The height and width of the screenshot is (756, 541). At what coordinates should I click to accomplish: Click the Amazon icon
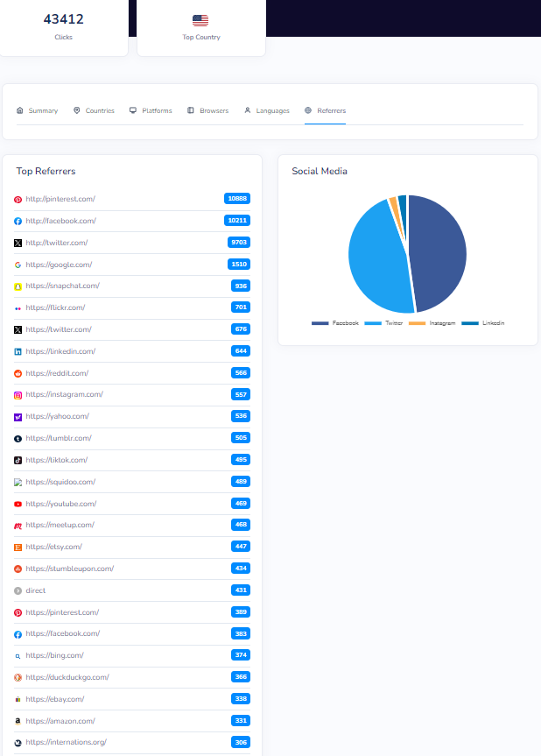pos(18,721)
